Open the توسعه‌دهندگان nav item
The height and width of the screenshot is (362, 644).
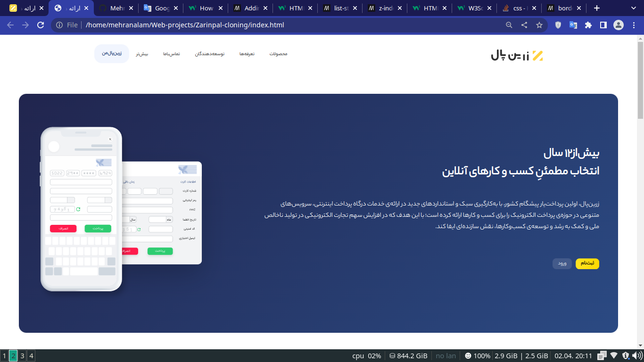click(x=210, y=54)
